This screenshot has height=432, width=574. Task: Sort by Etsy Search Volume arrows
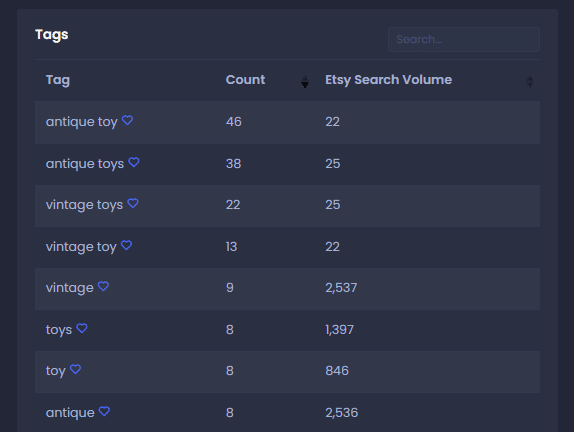pos(530,82)
